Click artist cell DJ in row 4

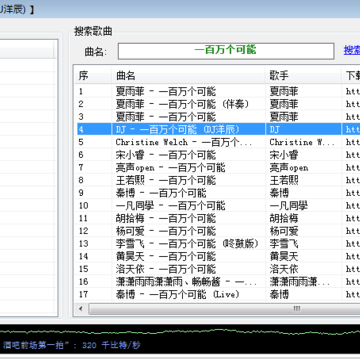pyautogui.click(x=274, y=129)
